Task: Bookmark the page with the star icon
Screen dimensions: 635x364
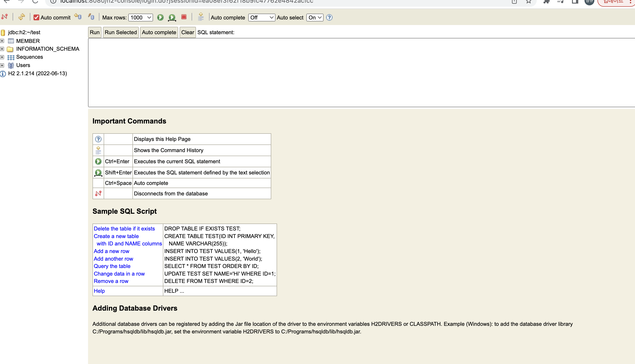Action: pos(528,2)
